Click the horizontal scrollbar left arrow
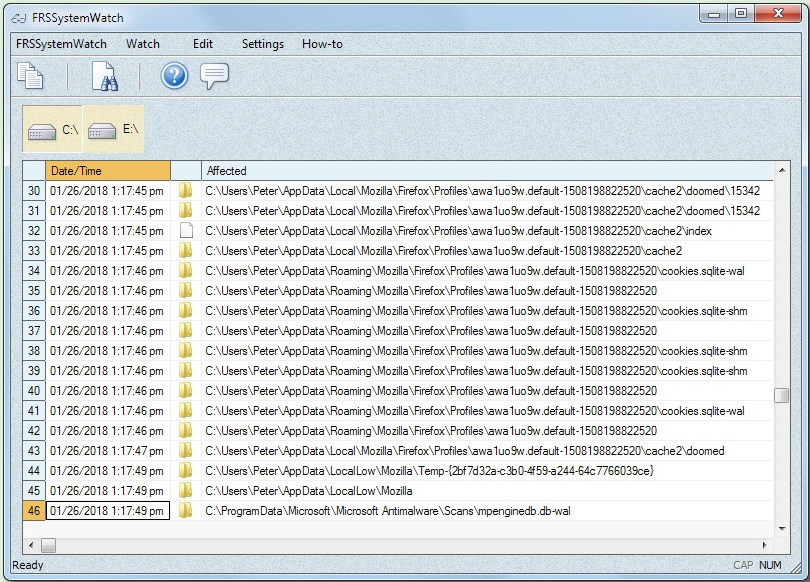Viewport: 810px width, 582px height. click(31, 545)
